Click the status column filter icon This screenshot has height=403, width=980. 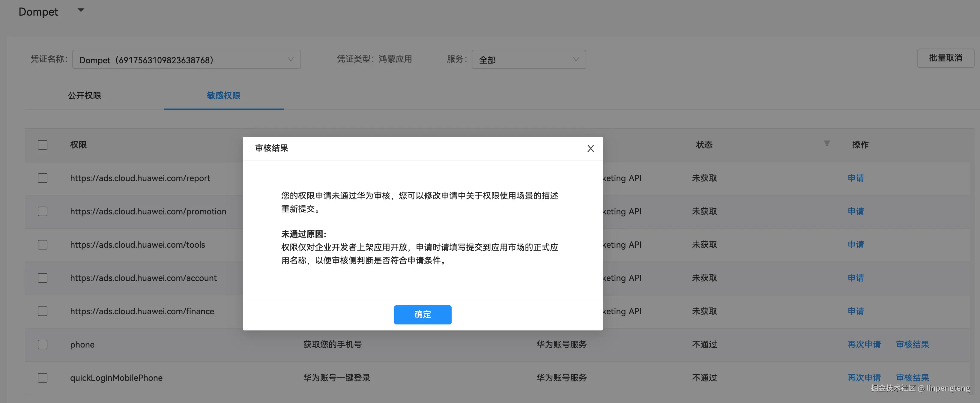pyautogui.click(x=827, y=143)
